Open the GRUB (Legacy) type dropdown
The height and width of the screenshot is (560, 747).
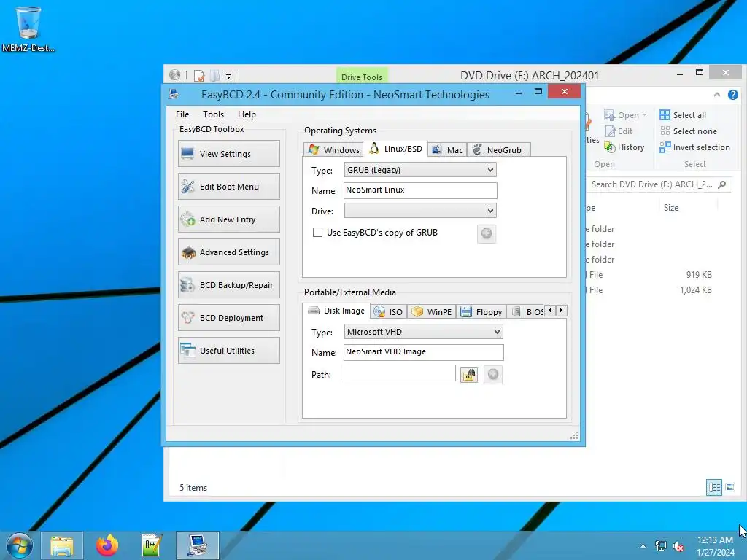[x=420, y=170]
